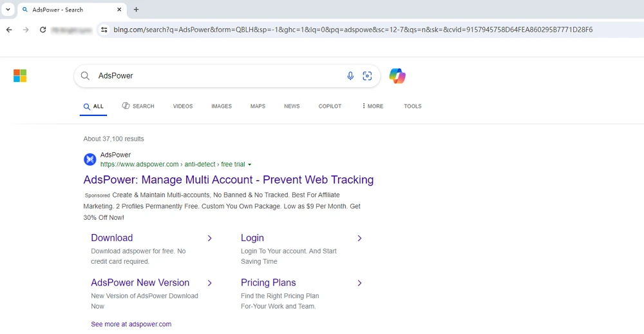
Task: Click the AdsPower blue site favicon
Action: point(90,159)
